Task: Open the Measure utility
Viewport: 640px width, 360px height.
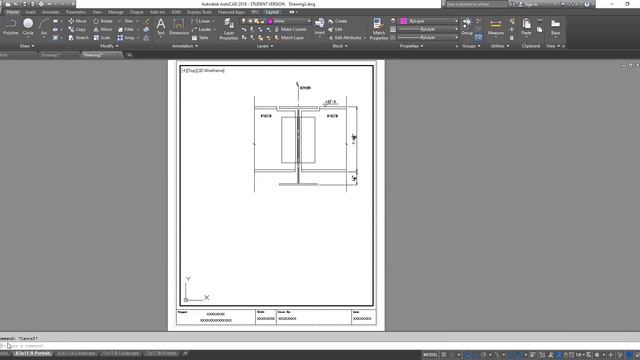Action: coord(496,27)
